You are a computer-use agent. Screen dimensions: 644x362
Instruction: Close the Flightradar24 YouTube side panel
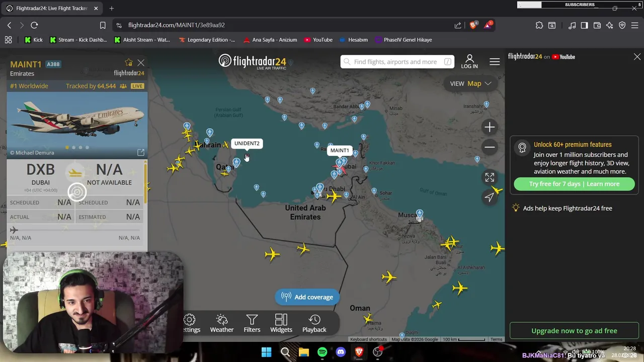[637, 57]
